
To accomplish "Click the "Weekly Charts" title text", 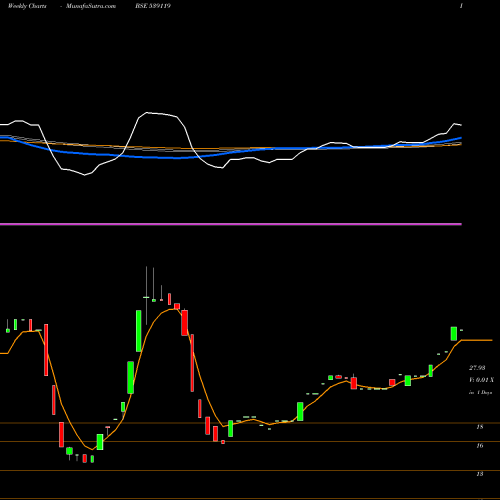I will (27, 6).
